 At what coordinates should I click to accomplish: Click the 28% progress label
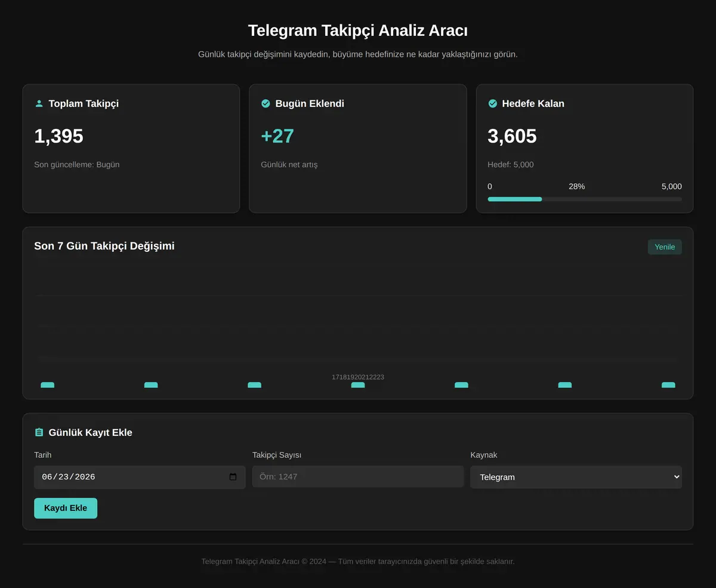pos(577,186)
